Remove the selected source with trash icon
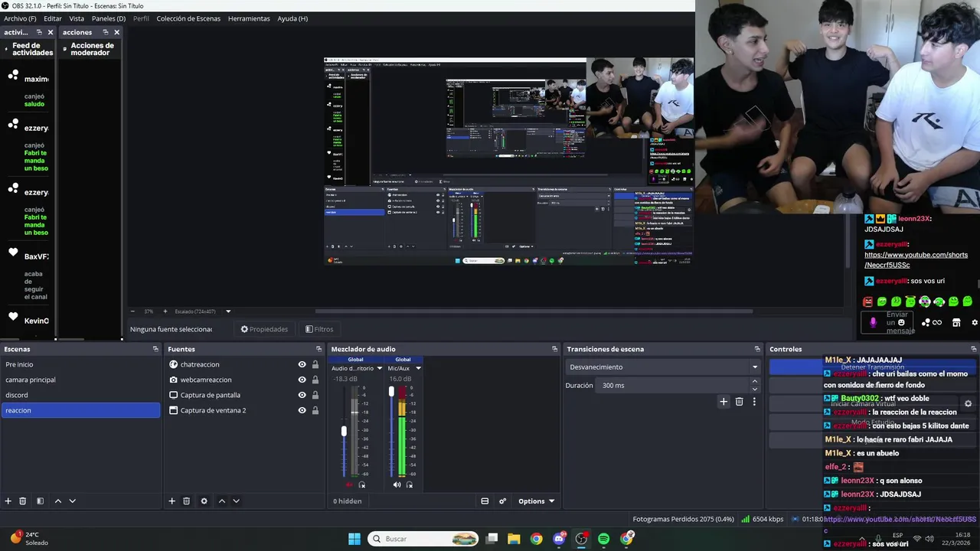The image size is (980, 551). point(186,501)
